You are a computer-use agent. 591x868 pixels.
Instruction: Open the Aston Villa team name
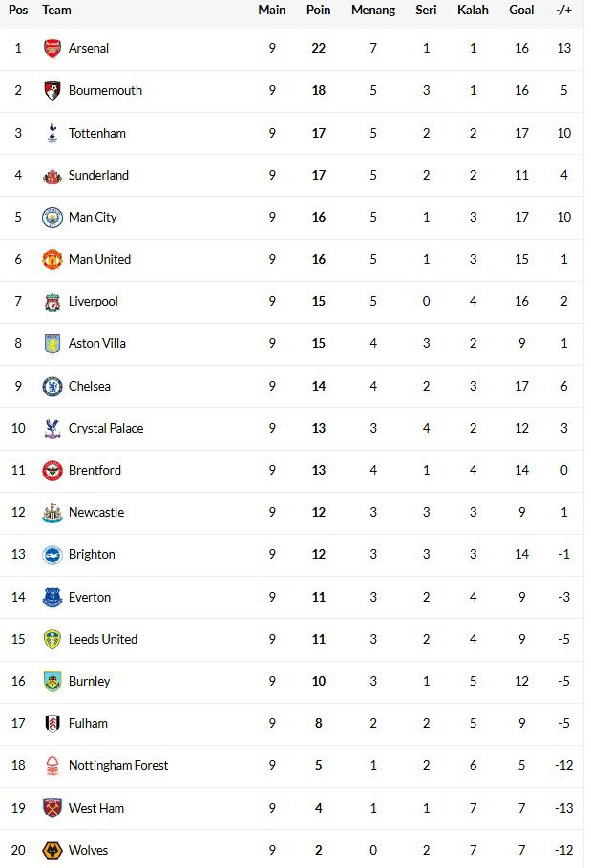coord(97,344)
